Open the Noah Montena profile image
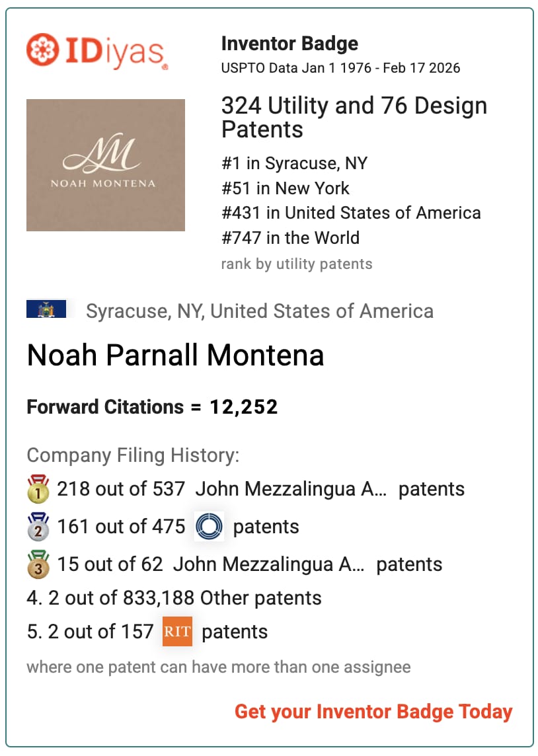Image resolution: width=538 pixels, height=756 pixels. [106, 165]
